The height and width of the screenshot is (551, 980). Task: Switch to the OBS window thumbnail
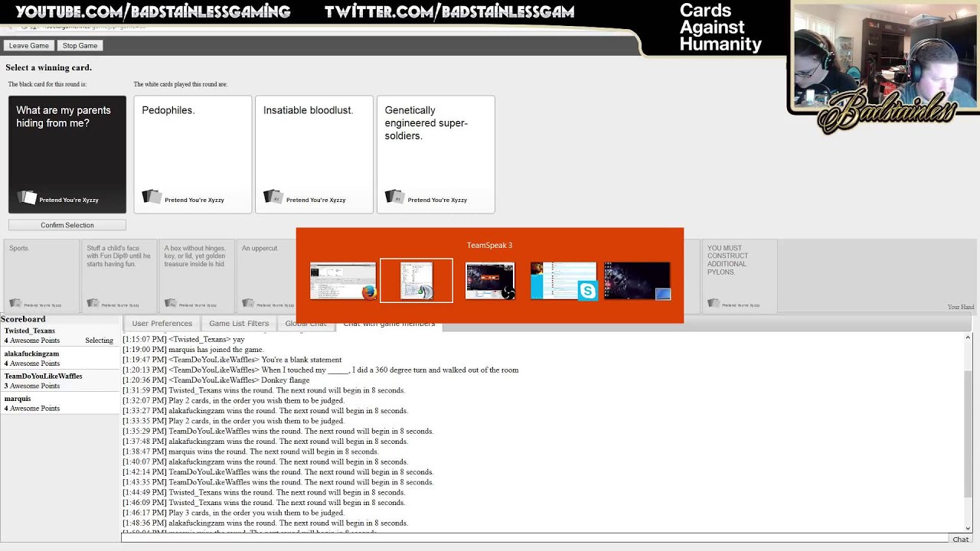click(x=490, y=281)
